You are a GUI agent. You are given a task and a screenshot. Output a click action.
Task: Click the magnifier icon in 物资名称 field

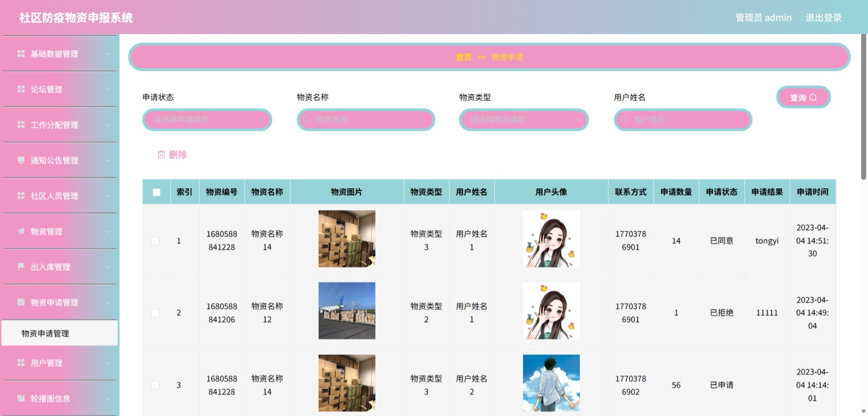307,120
